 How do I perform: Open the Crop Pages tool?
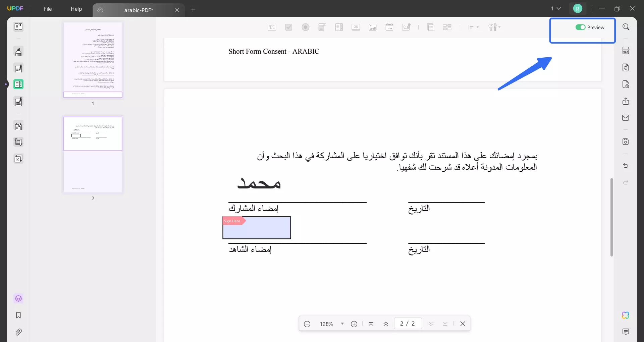coord(18,141)
